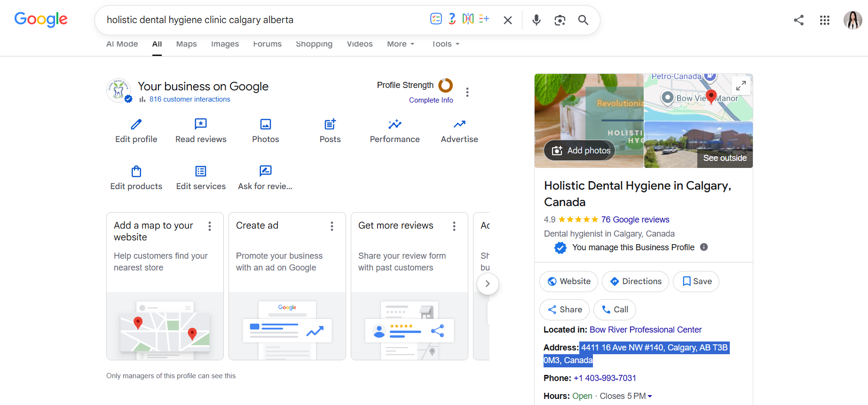Switch to AI Mode tab
The width and height of the screenshot is (868, 405).
point(122,44)
